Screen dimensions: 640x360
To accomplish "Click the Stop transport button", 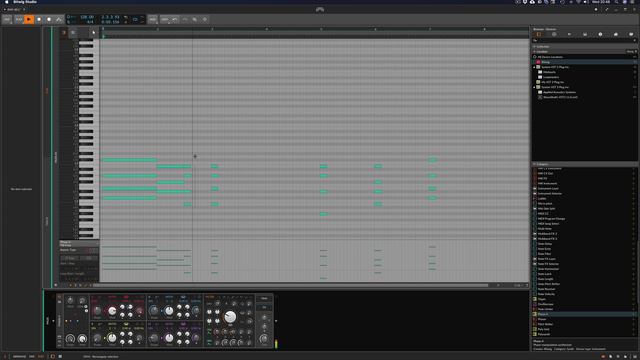I will (x=39, y=19).
